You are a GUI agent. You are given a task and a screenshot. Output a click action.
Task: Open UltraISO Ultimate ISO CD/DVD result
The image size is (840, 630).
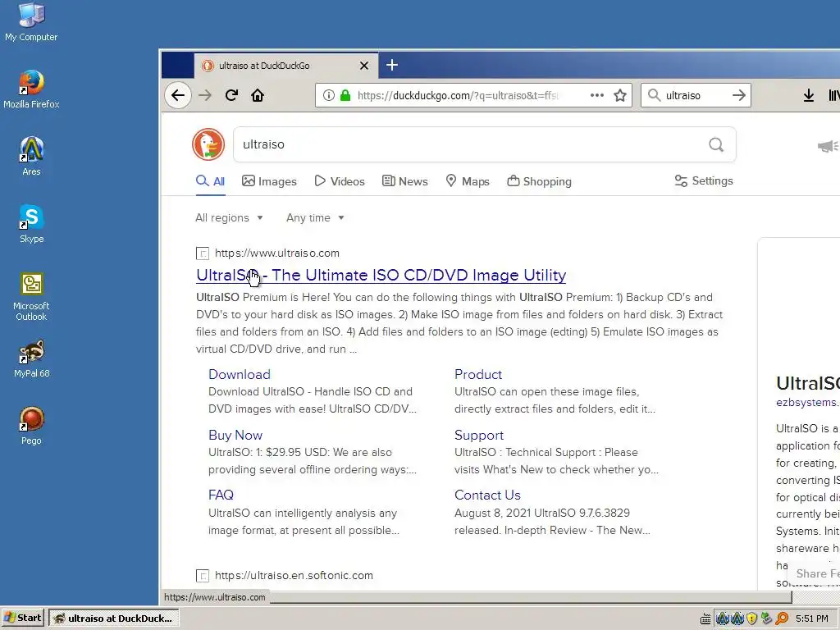(x=381, y=275)
